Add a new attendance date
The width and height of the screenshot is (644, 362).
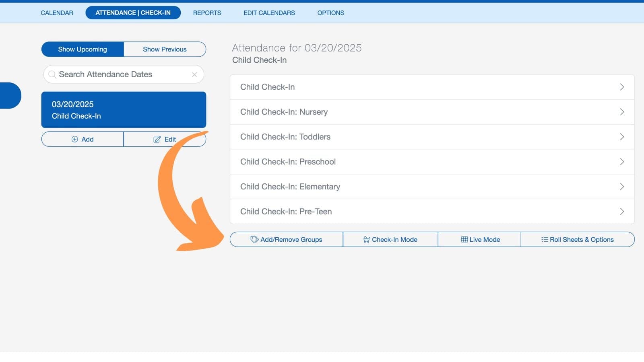tap(83, 139)
